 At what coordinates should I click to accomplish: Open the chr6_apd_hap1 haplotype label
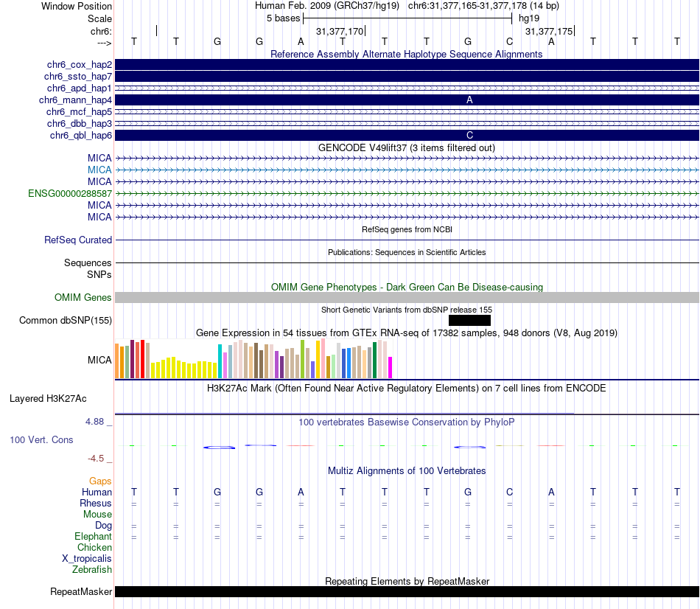80,88
